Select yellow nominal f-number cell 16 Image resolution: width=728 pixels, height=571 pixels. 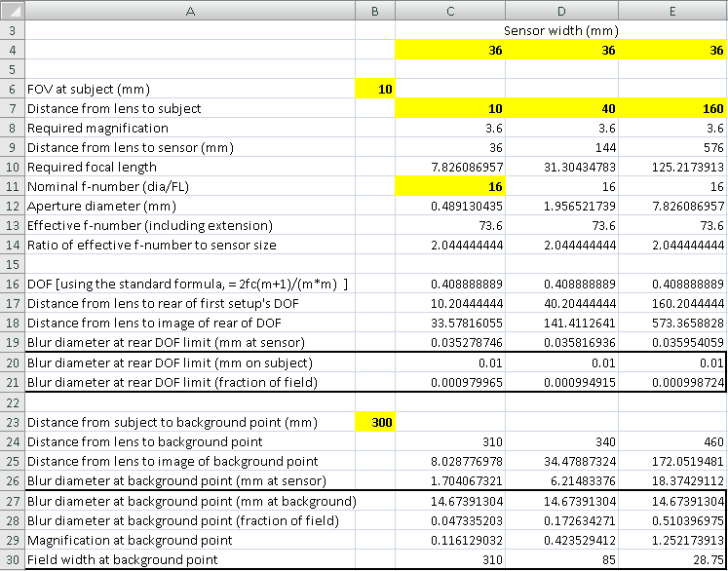pyautogui.click(x=450, y=186)
